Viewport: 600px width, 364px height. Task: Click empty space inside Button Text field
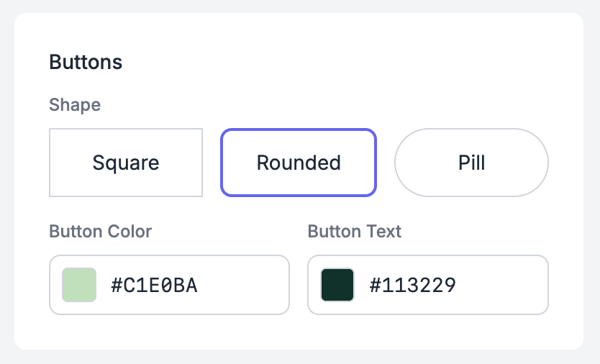click(x=504, y=285)
